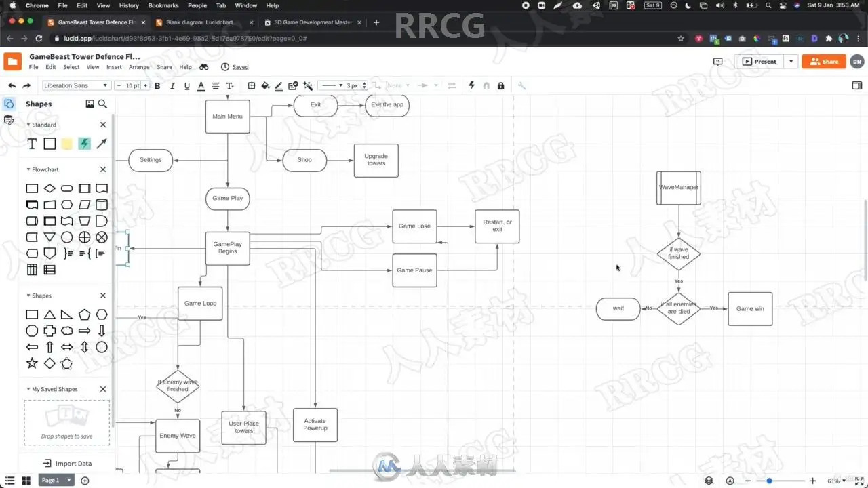Open the Insert menu in Lucidchart
This screenshot has height=488, width=868.
[114, 67]
